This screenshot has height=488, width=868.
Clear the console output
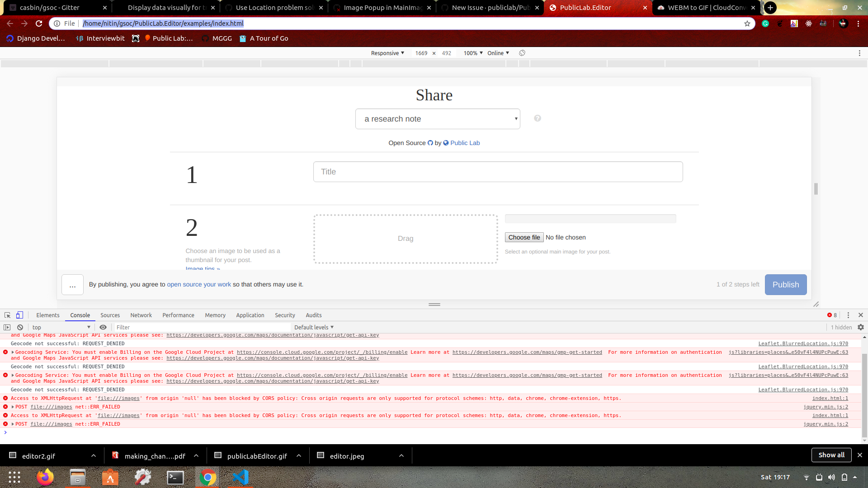point(20,327)
